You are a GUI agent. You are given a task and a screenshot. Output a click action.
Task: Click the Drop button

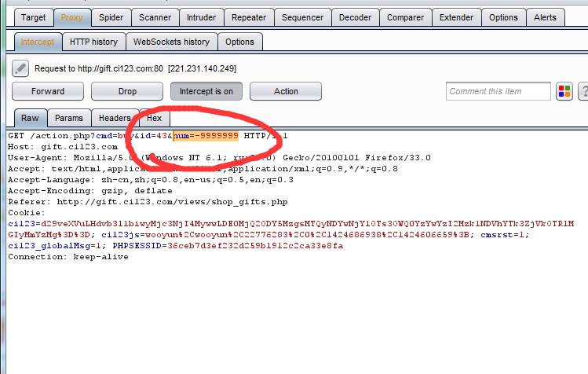(127, 91)
